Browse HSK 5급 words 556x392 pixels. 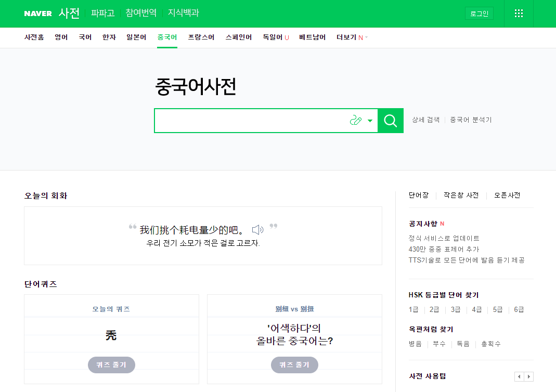click(498, 309)
